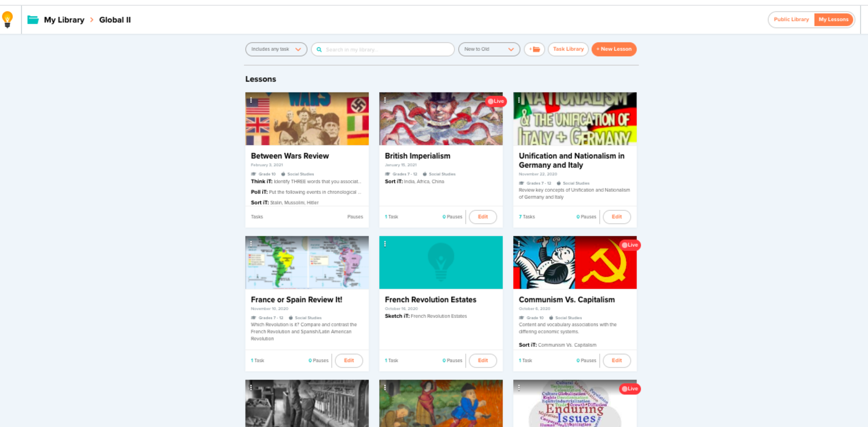Click the Live badge on British Imperialism

(495, 101)
